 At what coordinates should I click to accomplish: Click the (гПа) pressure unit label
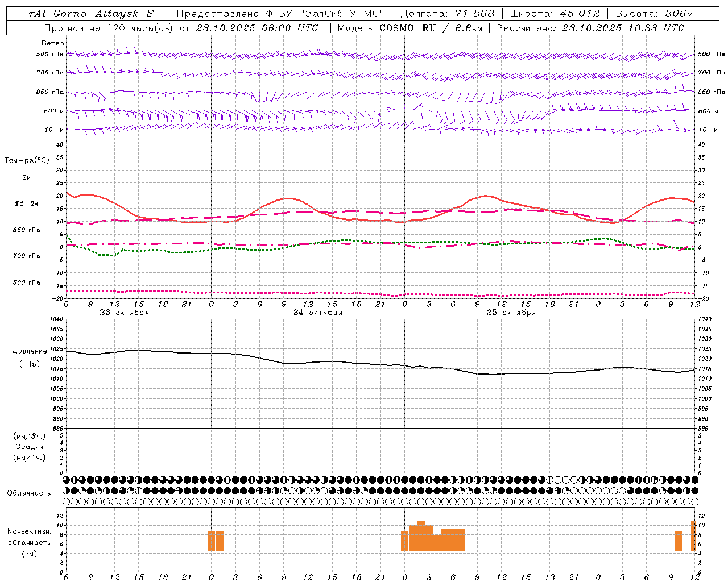(30, 364)
